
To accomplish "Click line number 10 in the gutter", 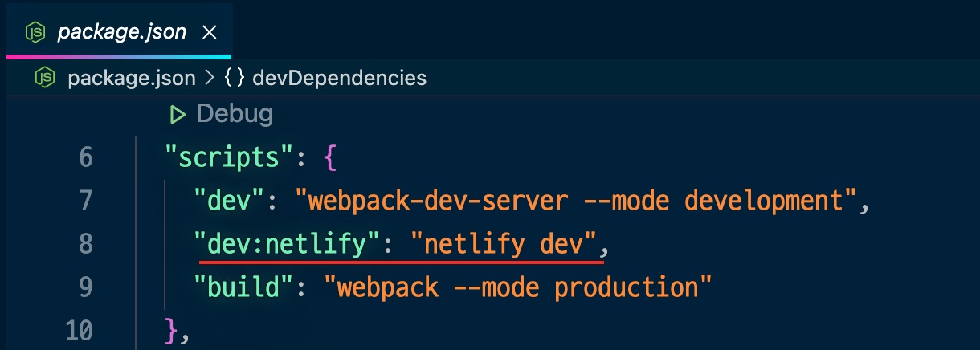I will (x=78, y=330).
